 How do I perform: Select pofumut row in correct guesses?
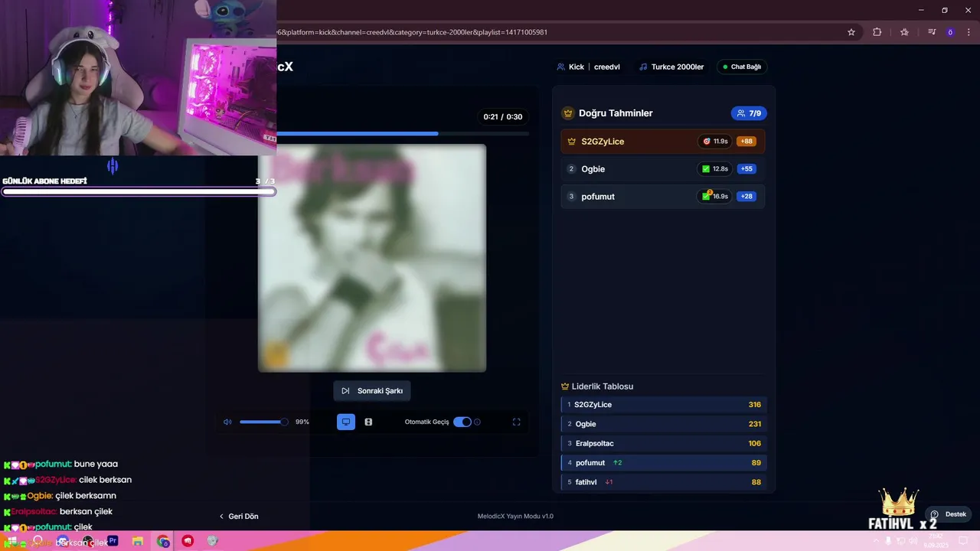[x=663, y=197]
